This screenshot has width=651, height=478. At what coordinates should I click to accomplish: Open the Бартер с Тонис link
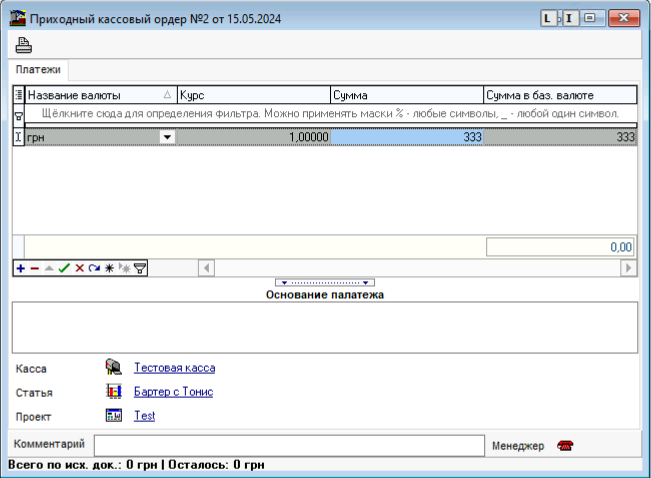point(173,392)
